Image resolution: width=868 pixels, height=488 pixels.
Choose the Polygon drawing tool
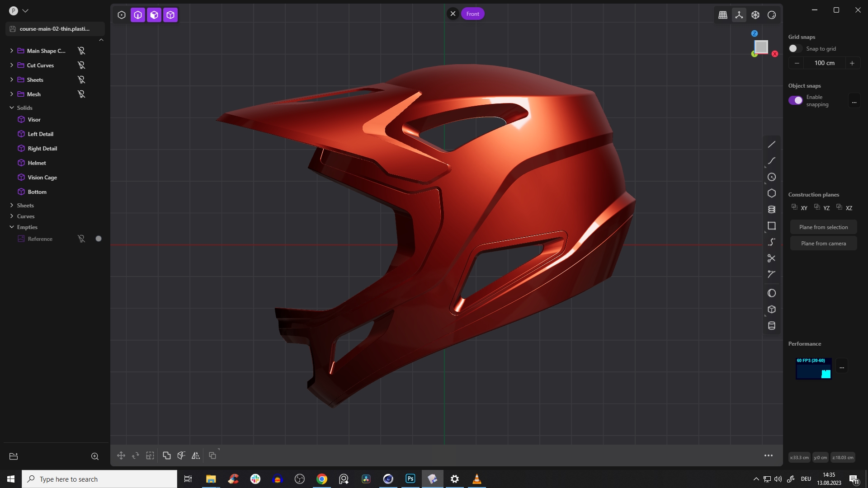point(772,193)
